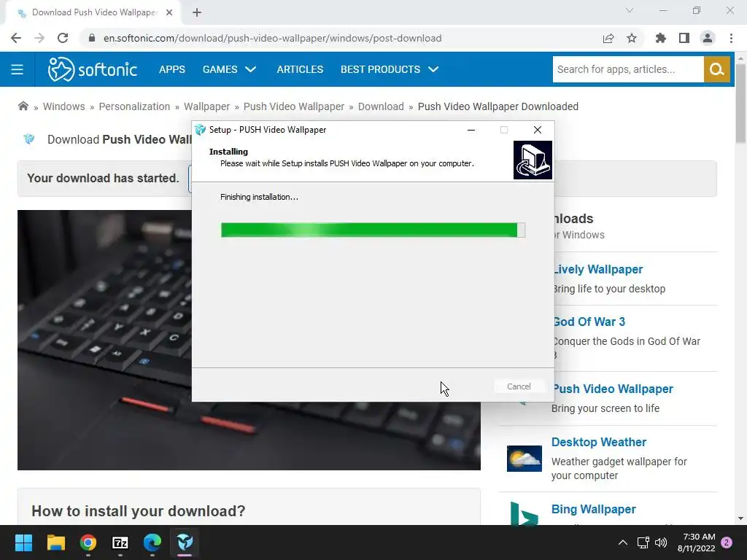The image size is (747, 560).
Task: Open the Bing Wallpaper link
Action: click(x=594, y=510)
